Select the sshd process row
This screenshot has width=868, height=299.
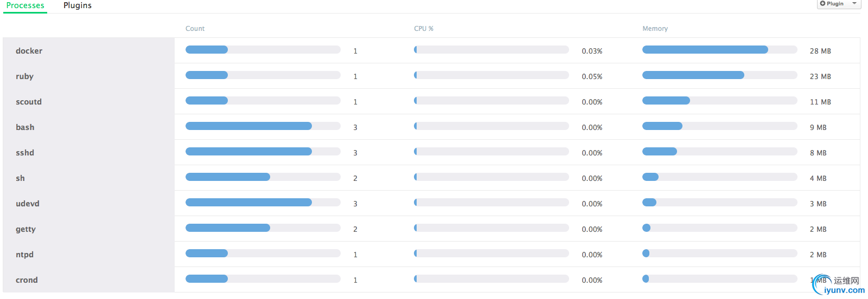[x=25, y=153]
